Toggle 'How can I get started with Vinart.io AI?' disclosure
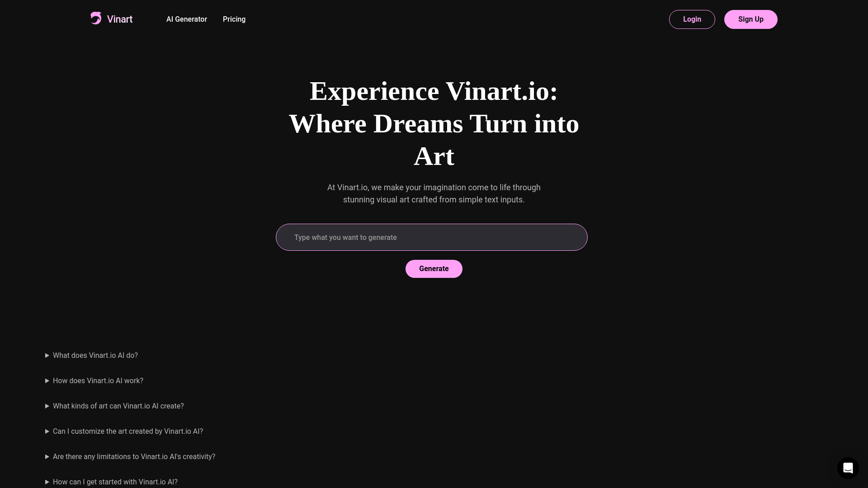 [47, 481]
